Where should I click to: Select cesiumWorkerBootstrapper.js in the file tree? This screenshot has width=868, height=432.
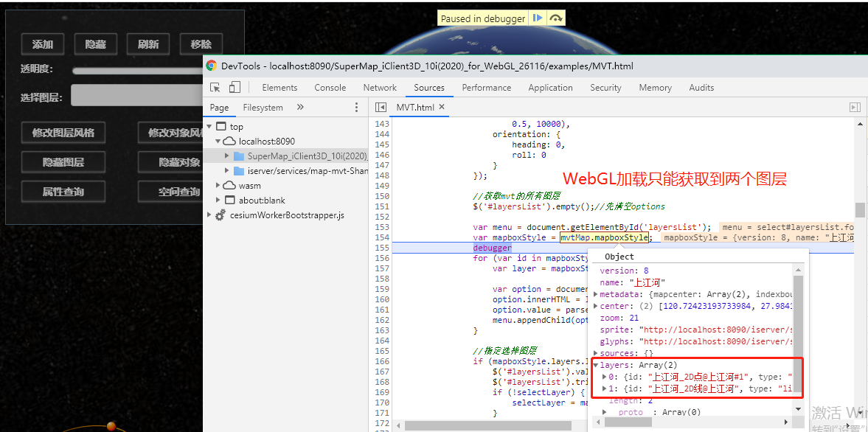pos(287,215)
